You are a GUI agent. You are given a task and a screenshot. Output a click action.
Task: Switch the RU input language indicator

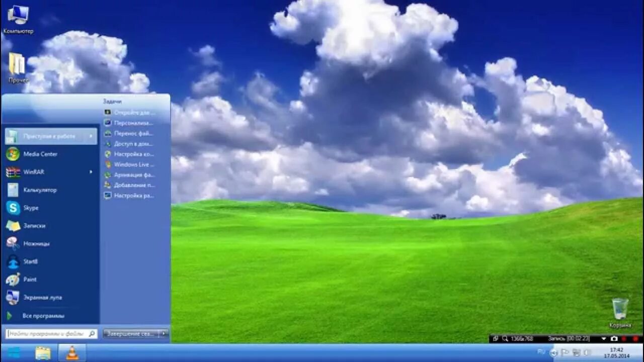point(541,351)
